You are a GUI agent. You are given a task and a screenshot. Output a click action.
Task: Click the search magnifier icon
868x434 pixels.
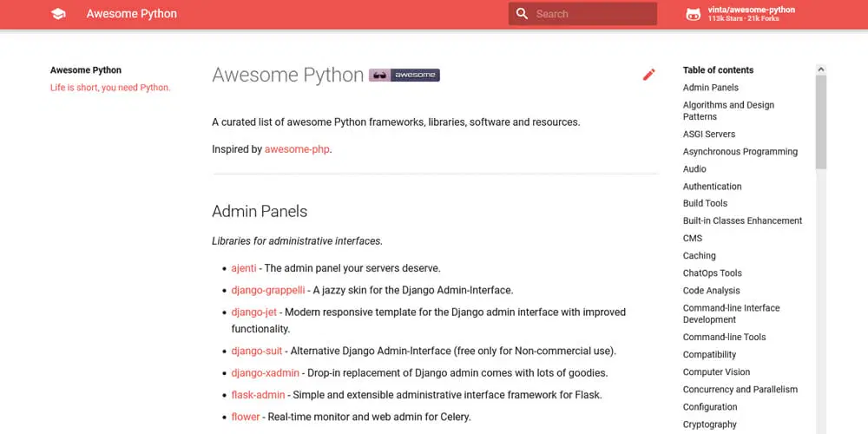[x=522, y=14]
